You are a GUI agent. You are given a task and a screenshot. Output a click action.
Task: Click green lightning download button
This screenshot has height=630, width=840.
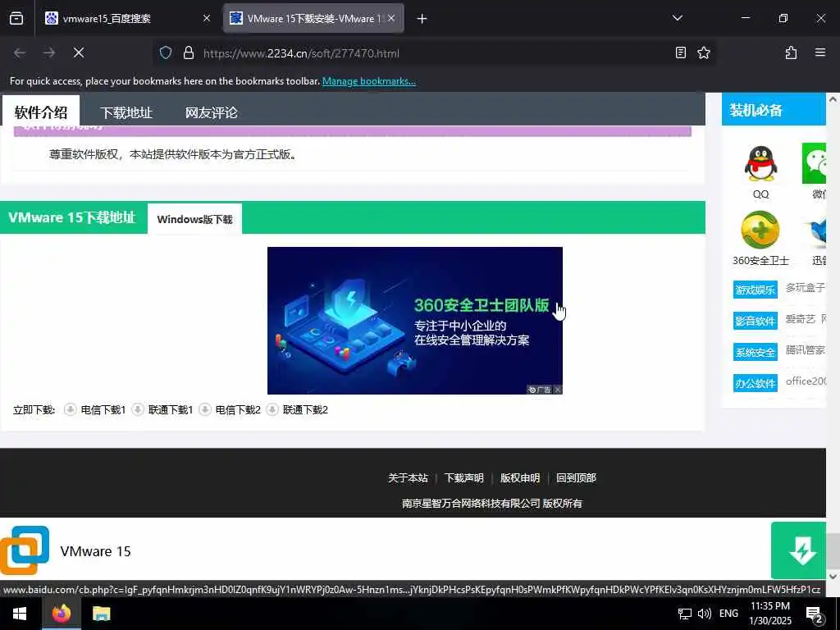tap(798, 550)
